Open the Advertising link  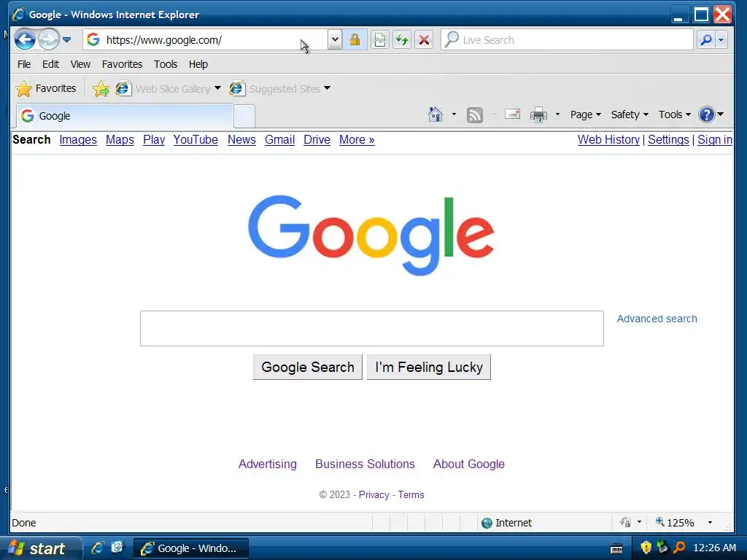[267, 464]
